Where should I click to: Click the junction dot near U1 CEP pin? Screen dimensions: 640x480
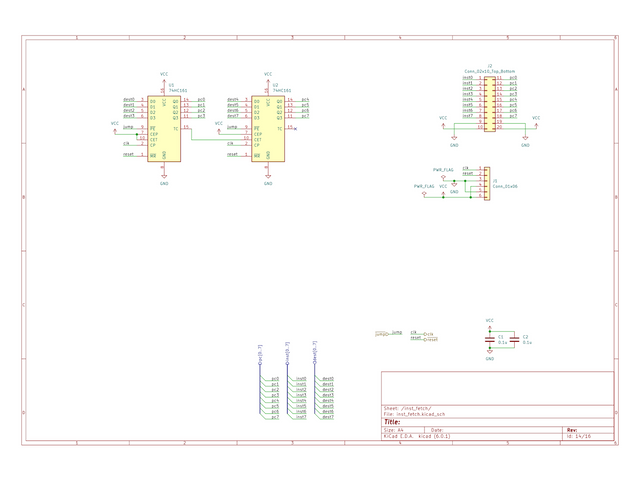138,134
